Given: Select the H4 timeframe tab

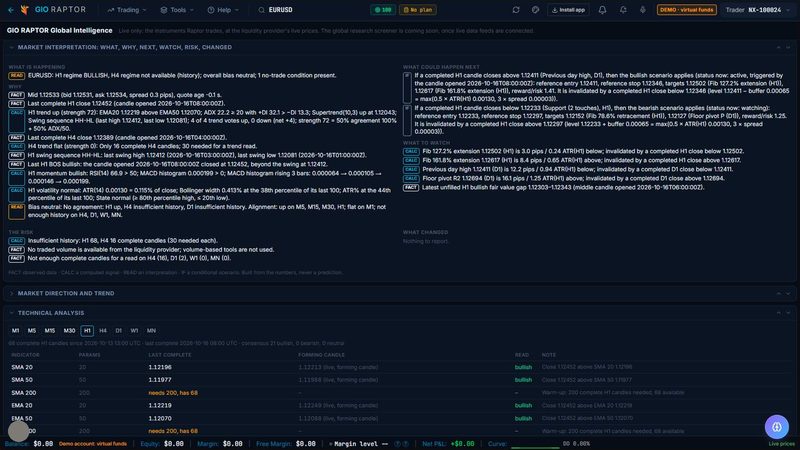Looking at the screenshot, I should tap(103, 331).
